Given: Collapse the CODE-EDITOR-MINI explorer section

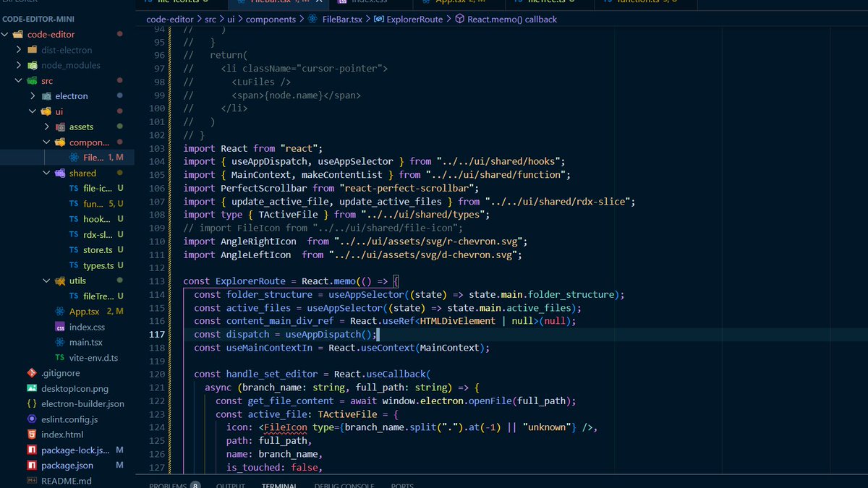Looking at the screenshot, I should point(38,19).
